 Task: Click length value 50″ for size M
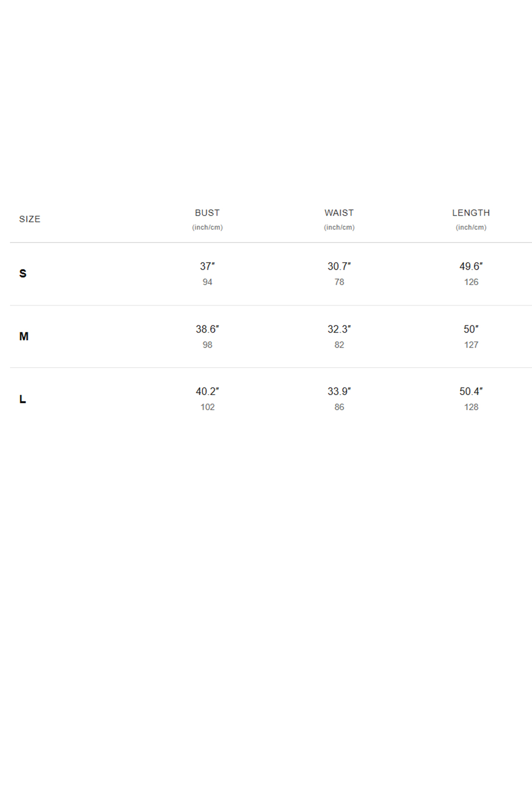pyautogui.click(x=471, y=329)
